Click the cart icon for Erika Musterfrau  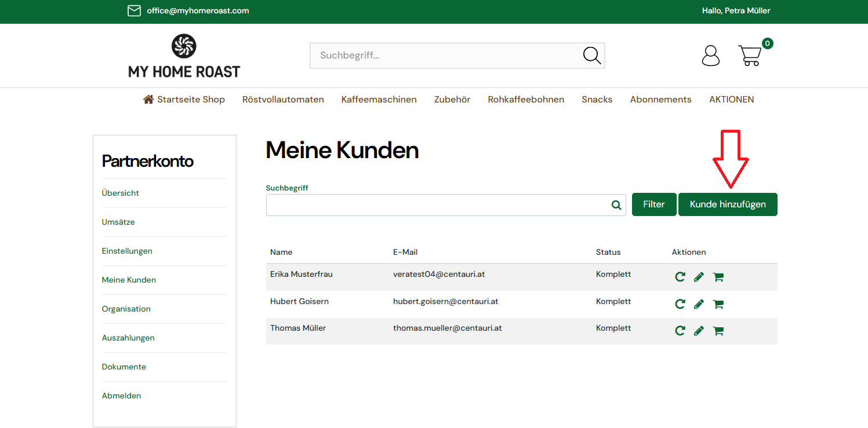[x=718, y=277]
